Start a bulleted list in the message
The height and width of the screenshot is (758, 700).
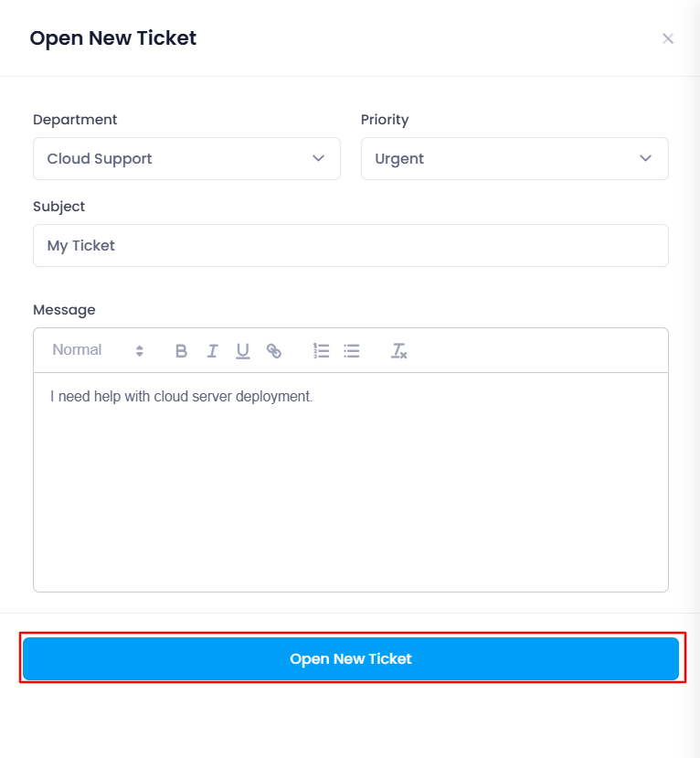pyautogui.click(x=352, y=350)
